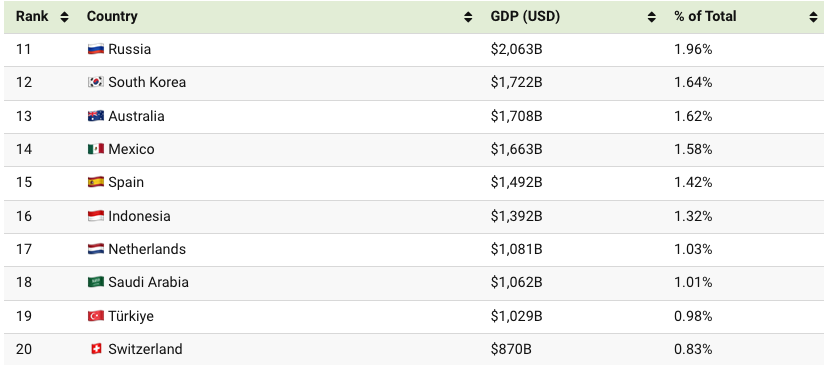
Task: Select the Netherlands country name
Action: (x=147, y=249)
